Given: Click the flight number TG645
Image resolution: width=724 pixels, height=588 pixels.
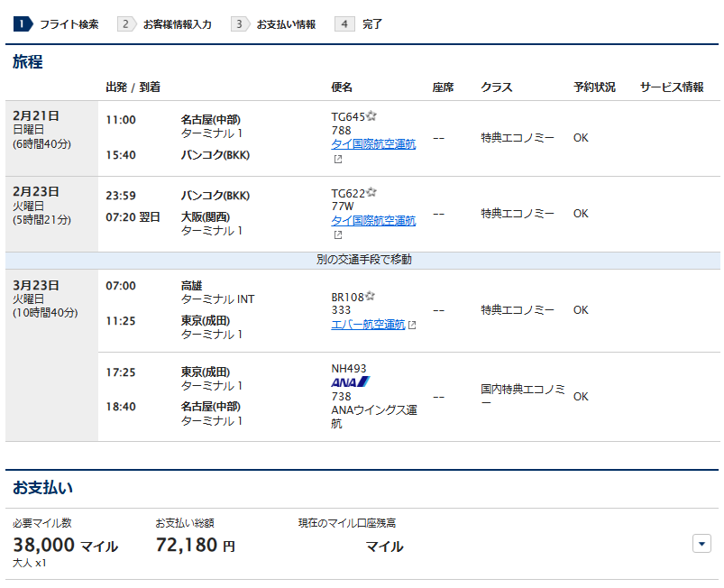Looking at the screenshot, I should point(348,117).
